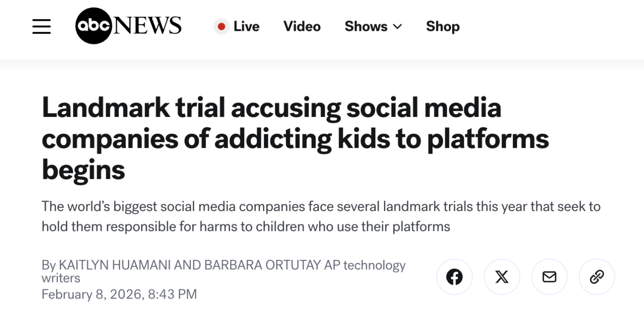The height and width of the screenshot is (317, 644).
Task: Share the article on Facebook
Action: click(454, 277)
